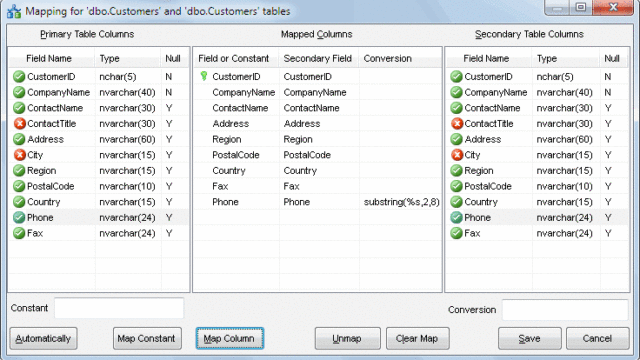Click primary table Null column header

pyautogui.click(x=174, y=58)
